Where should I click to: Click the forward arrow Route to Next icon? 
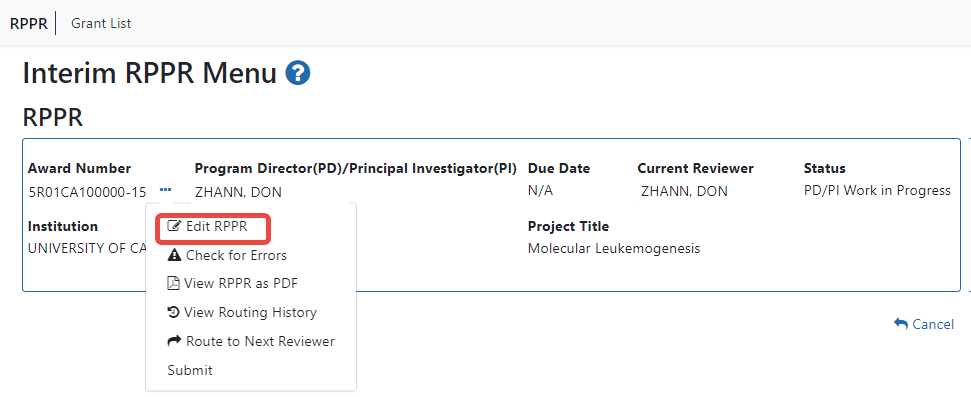coord(174,341)
